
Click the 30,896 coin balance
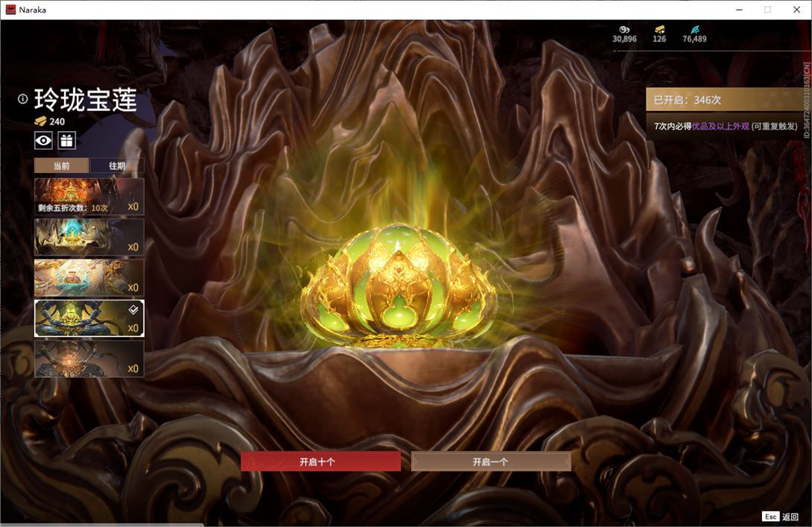pos(625,39)
